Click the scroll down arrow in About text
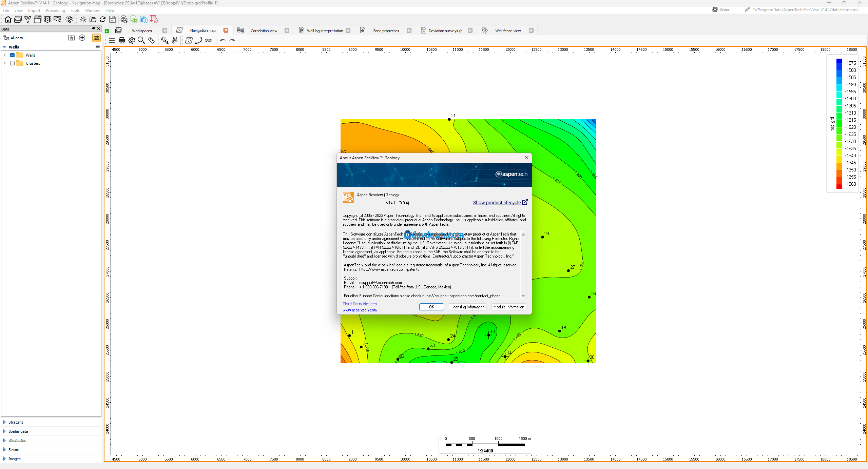The image size is (868, 469). (x=523, y=296)
